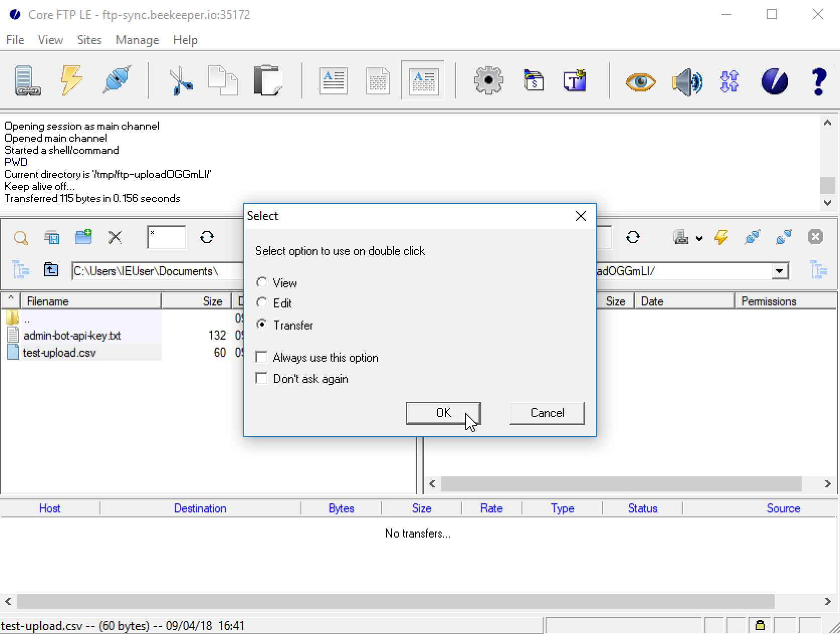
Task: Click the local sort-order arrow column header
Action: coord(11,301)
